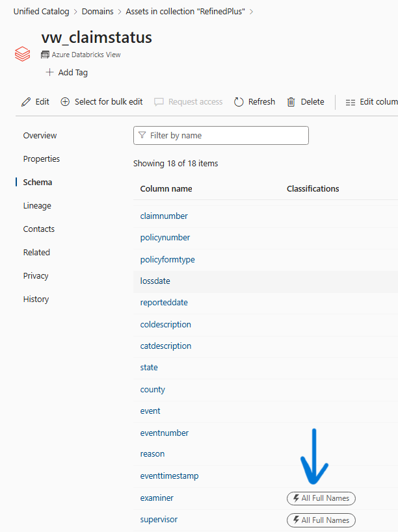Open the examiner column
This screenshot has width=398, height=532.
[157, 498]
